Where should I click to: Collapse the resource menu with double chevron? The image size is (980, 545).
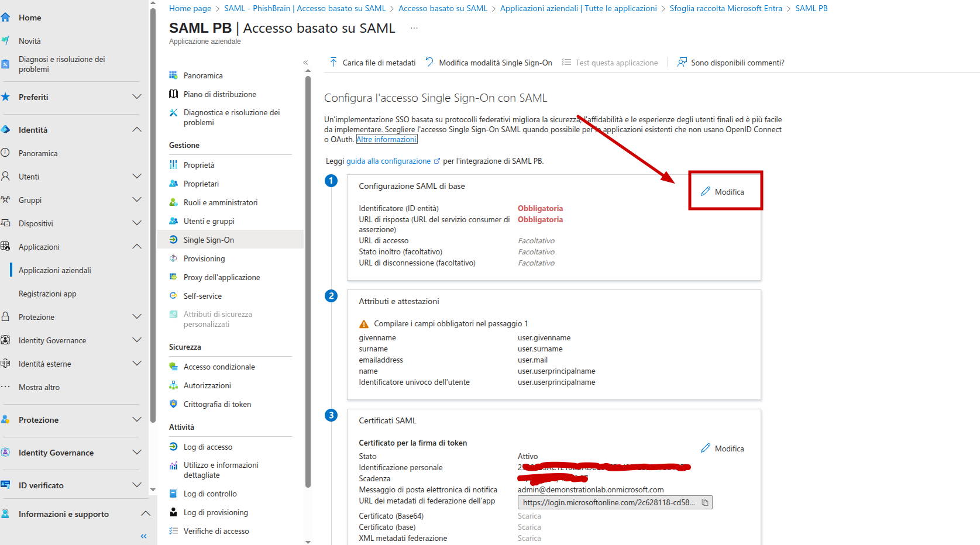click(305, 63)
